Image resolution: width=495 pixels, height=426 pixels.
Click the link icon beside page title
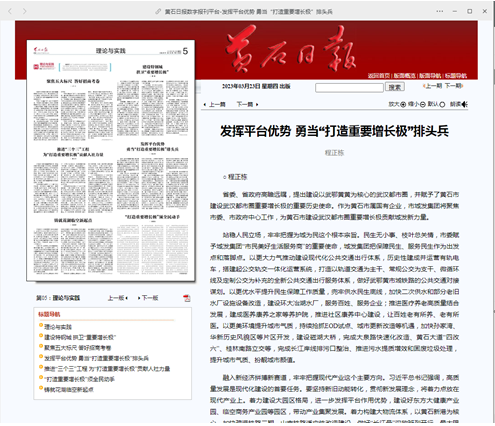coord(158,12)
